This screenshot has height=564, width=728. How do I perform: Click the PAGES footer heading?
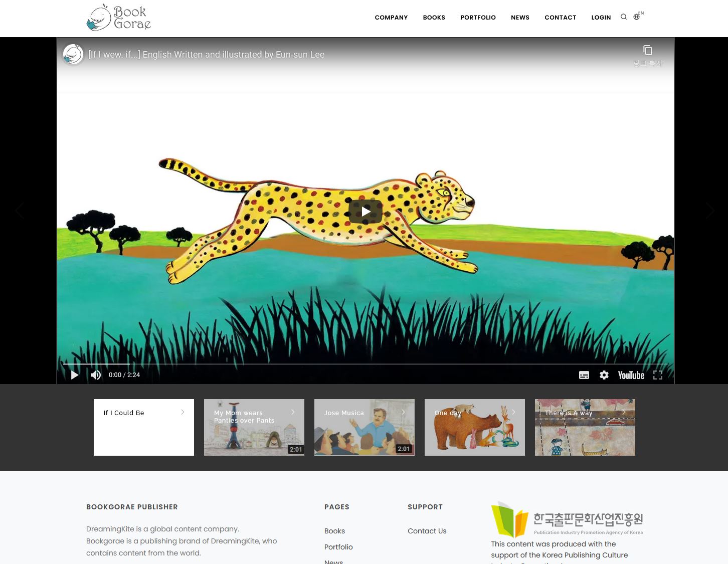337,507
